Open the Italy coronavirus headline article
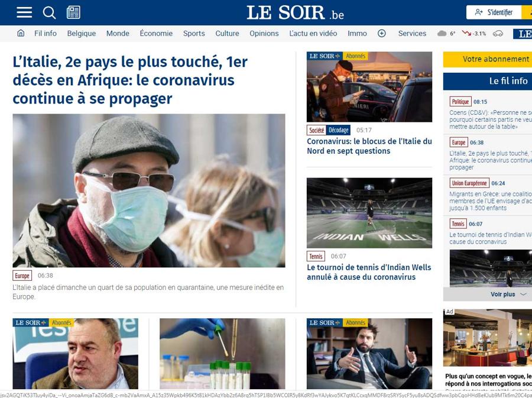532x398 pixels. coord(130,80)
